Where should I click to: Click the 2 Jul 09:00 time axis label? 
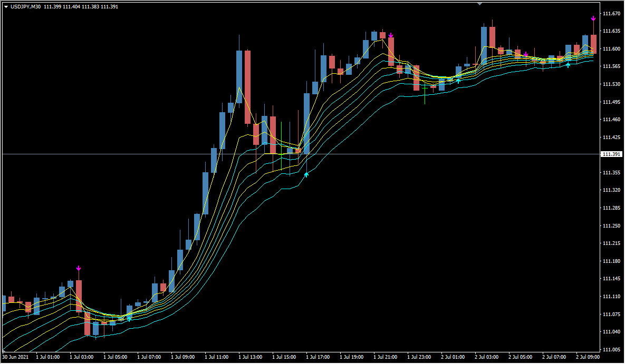586,357
